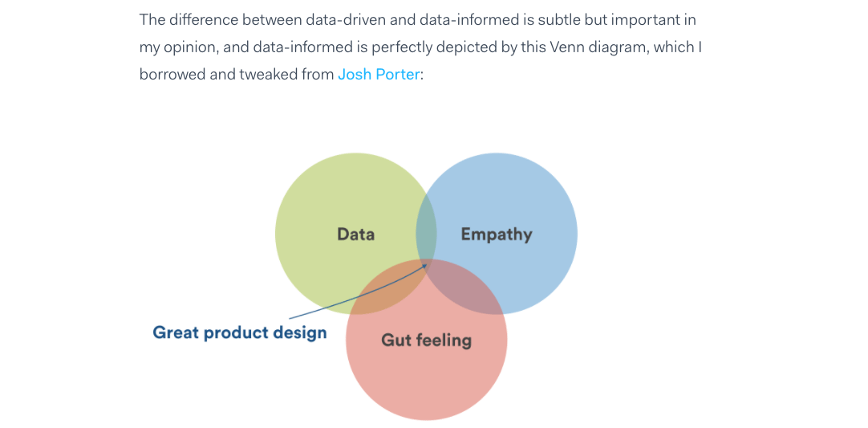Open the Josh Porter link

coord(378,74)
